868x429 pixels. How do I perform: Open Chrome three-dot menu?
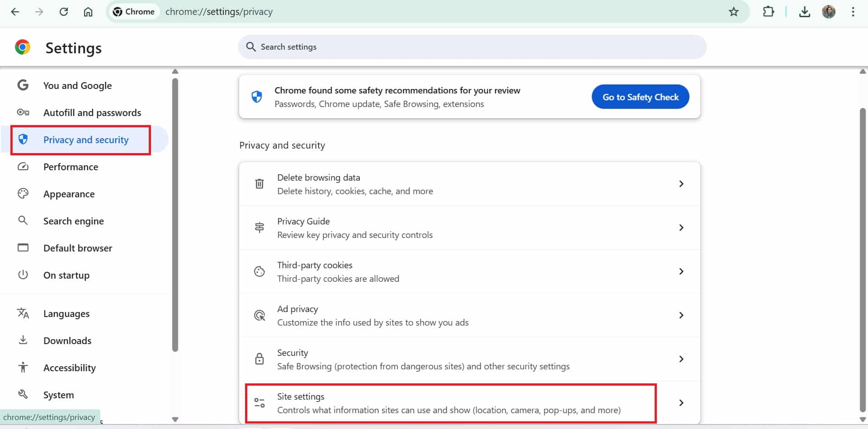pyautogui.click(x=853, y=12)
